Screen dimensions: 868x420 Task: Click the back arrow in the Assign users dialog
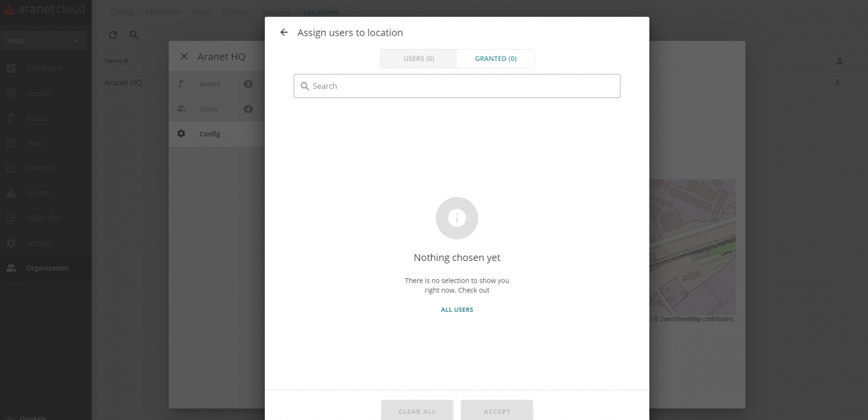pos(284,33)
